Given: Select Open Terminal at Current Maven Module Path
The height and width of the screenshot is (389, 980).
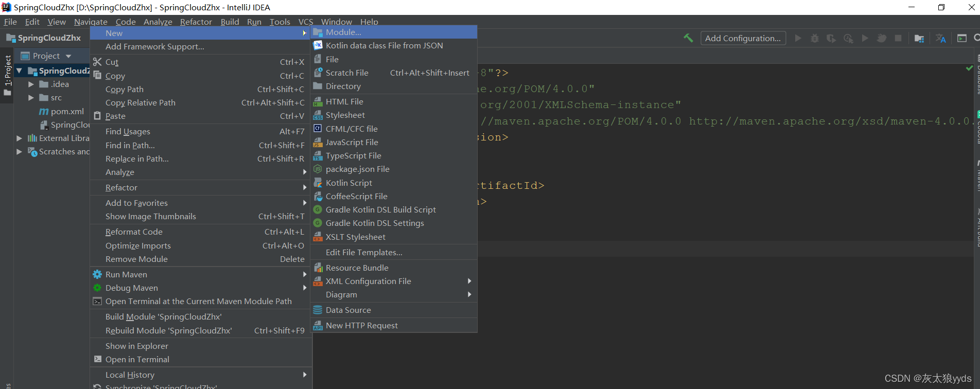Looking at the screenshot, I should point(201,301).
